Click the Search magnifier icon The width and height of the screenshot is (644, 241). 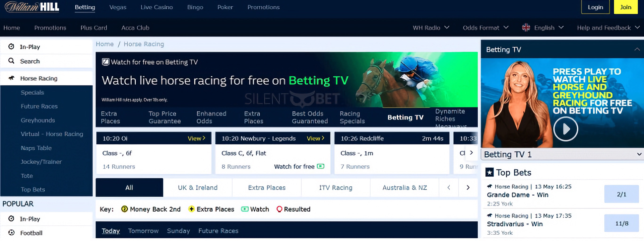point(11,61)
